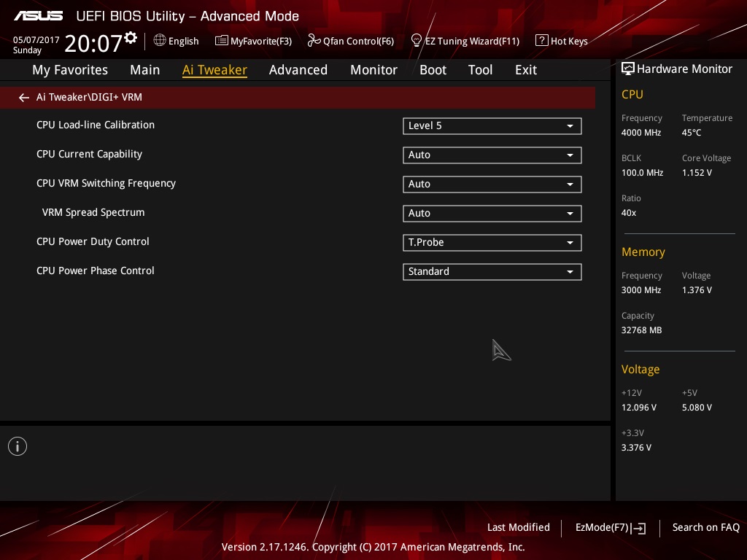Click the ASUS logo
The height and width of the screenshot is (560, 747).
38,16
